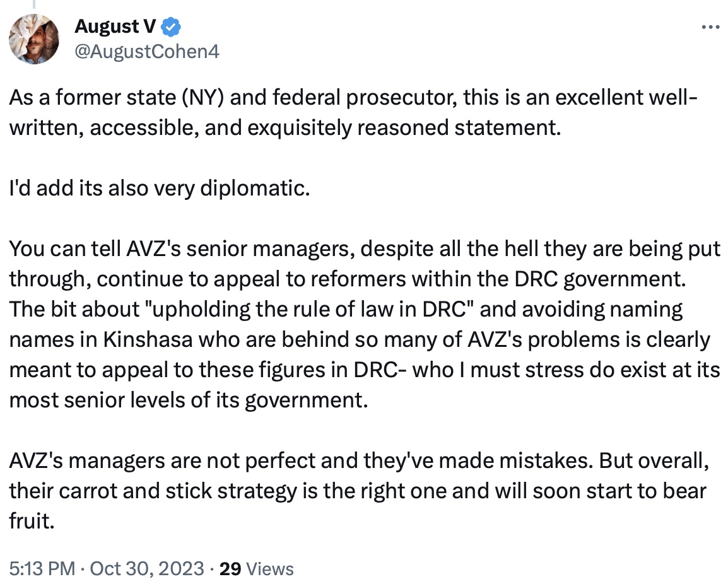Click the 29 Views counter

click(256, 568)
